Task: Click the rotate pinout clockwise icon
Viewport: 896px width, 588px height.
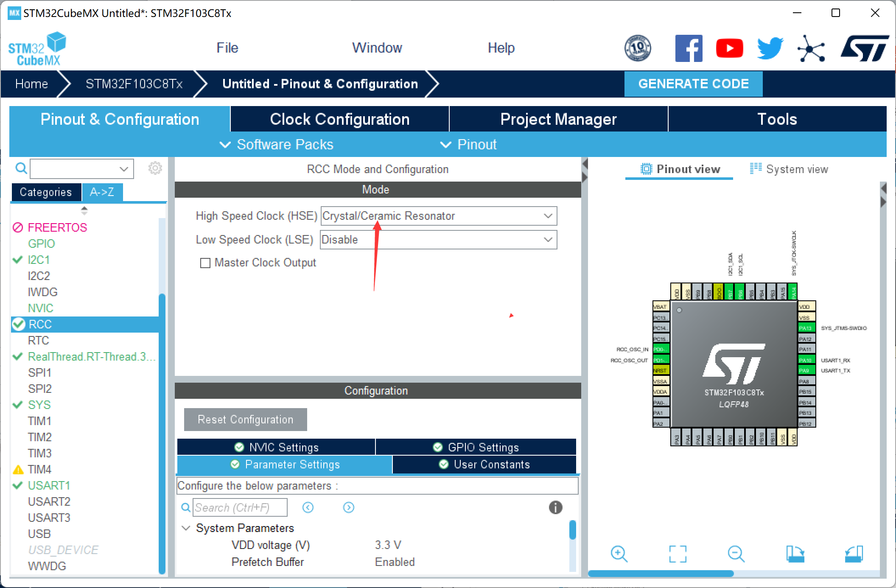Action: (795, 554)
